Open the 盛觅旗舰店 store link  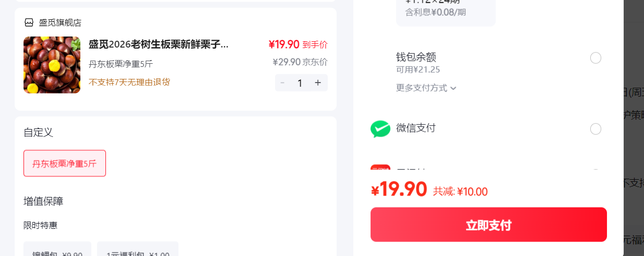[60, 22]
